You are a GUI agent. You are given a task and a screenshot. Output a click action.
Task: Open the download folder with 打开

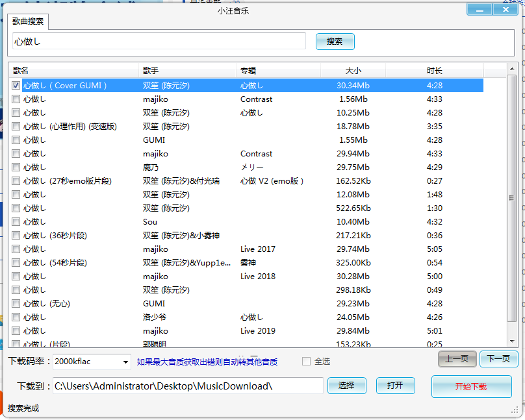tap(395, 386)
